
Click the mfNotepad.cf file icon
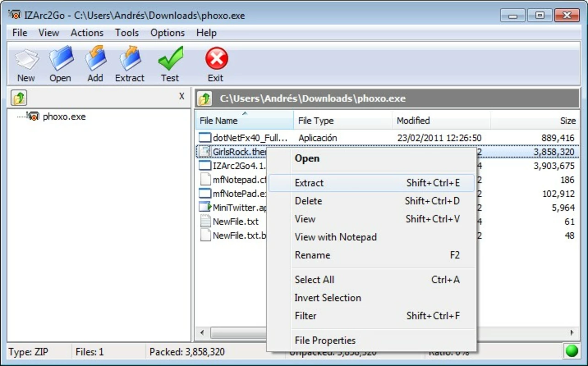click(206, 179)
